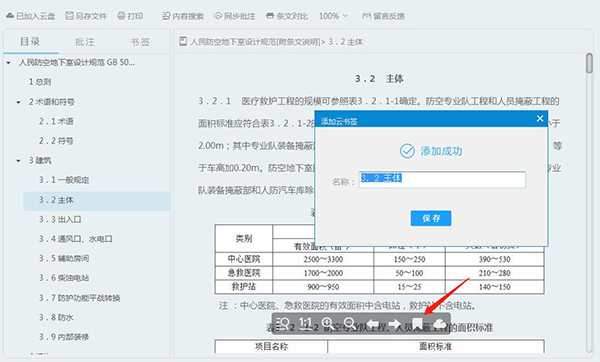Open the 100% zoom dropdown
This screenshot has width=600, height=362.
(x=333, y=16)
